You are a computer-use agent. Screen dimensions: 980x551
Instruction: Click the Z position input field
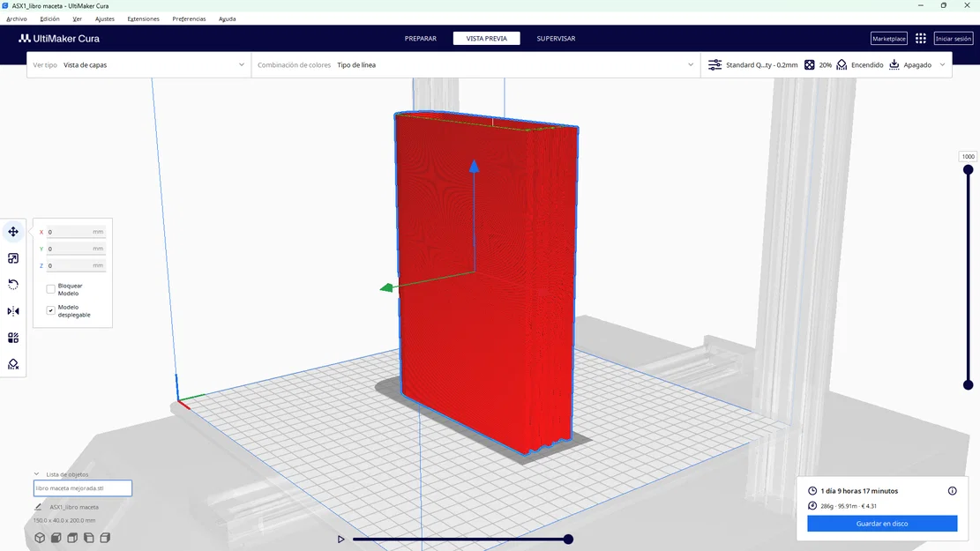click(76, 265)
